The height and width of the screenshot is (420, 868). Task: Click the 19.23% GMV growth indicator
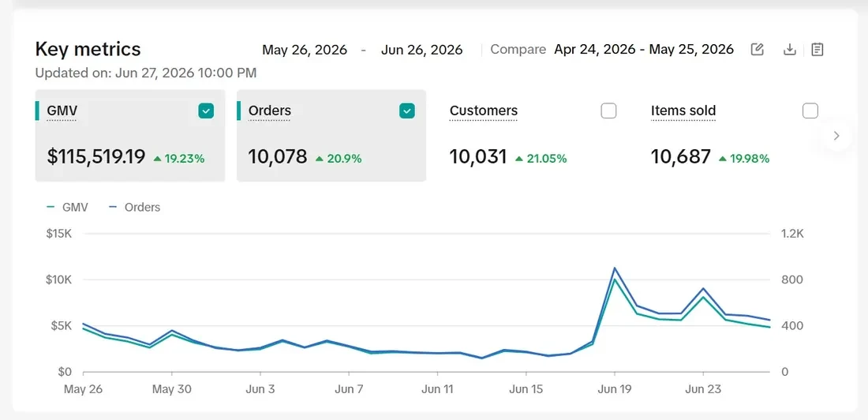pyautogui.click(x=179, y=159)
